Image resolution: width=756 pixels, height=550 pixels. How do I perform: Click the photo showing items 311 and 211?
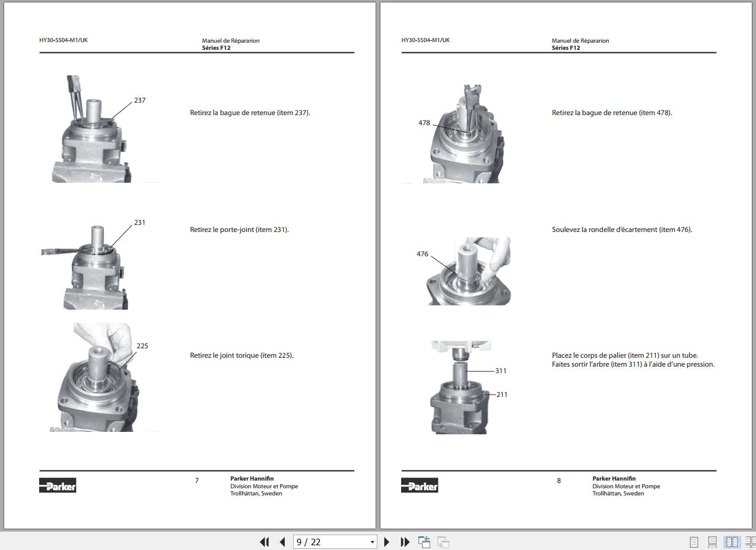point(460,387)
